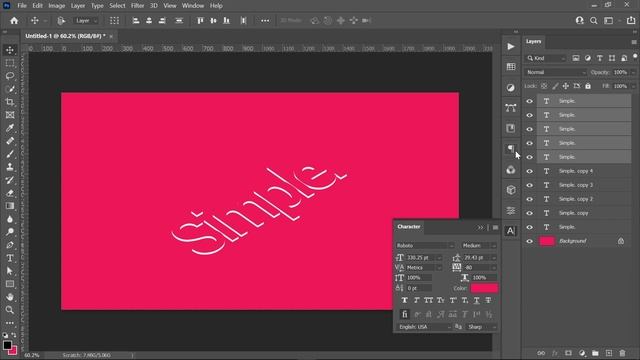Open the Kind layer filter dropdown

click(546, 58)
